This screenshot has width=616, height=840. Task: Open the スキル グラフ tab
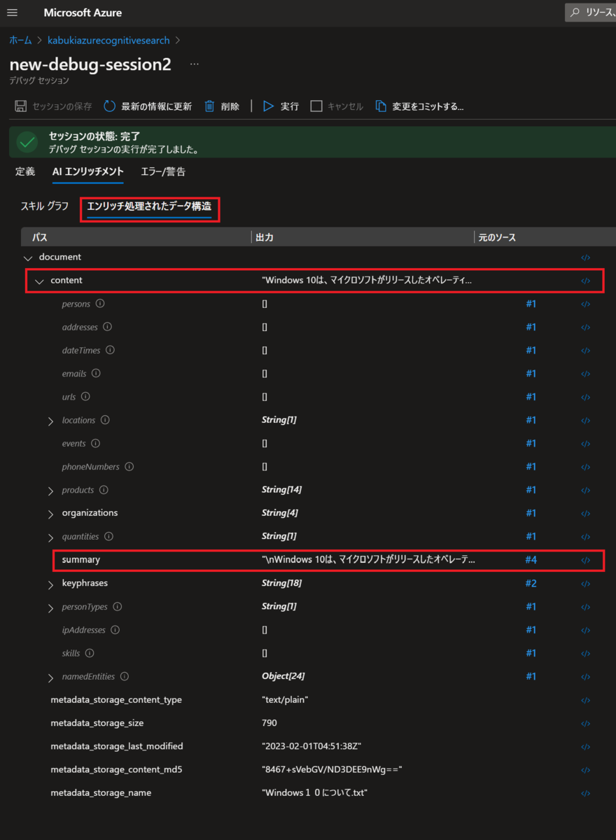[45, 206]
